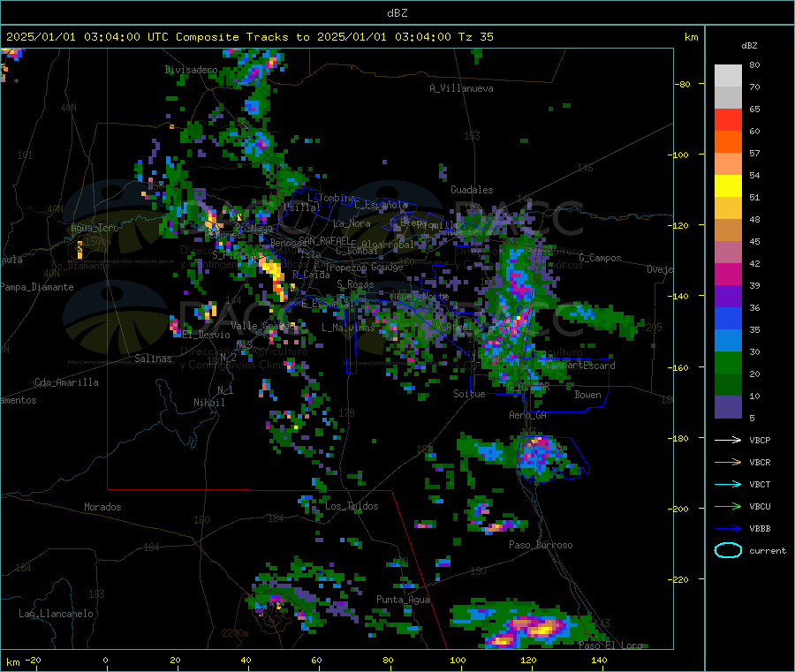This screenshot has height=672, width=795.
Task: Select the bright green 20-30 dBZ swatch
Action: point(728,362)
